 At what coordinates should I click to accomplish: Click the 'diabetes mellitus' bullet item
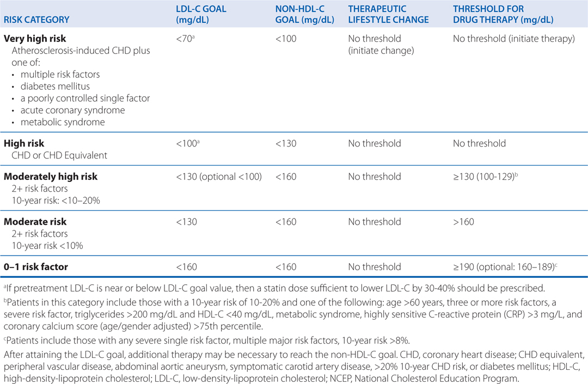pos(55,86)
